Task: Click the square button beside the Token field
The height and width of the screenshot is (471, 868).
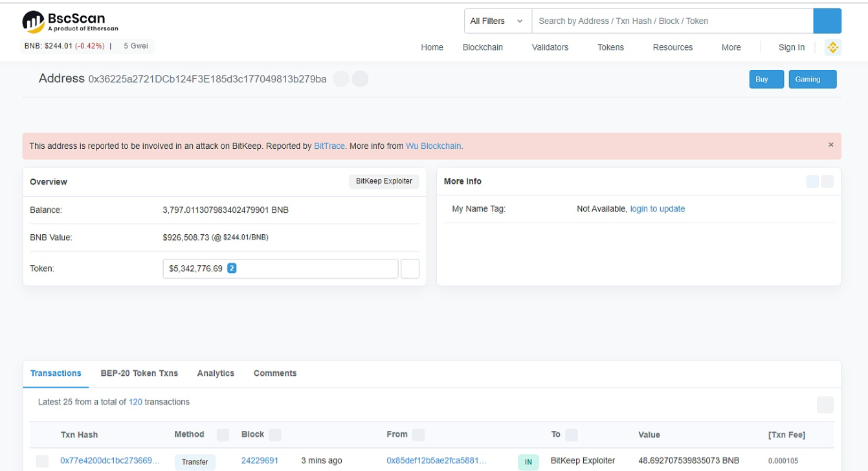Action: (x=410, y=268)
